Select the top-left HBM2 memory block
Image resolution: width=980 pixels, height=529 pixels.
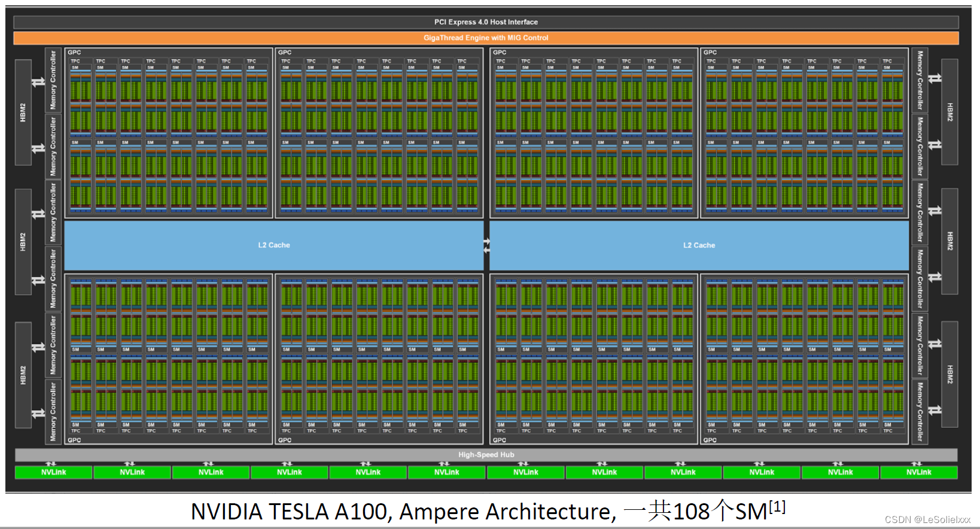coord(23,113)
